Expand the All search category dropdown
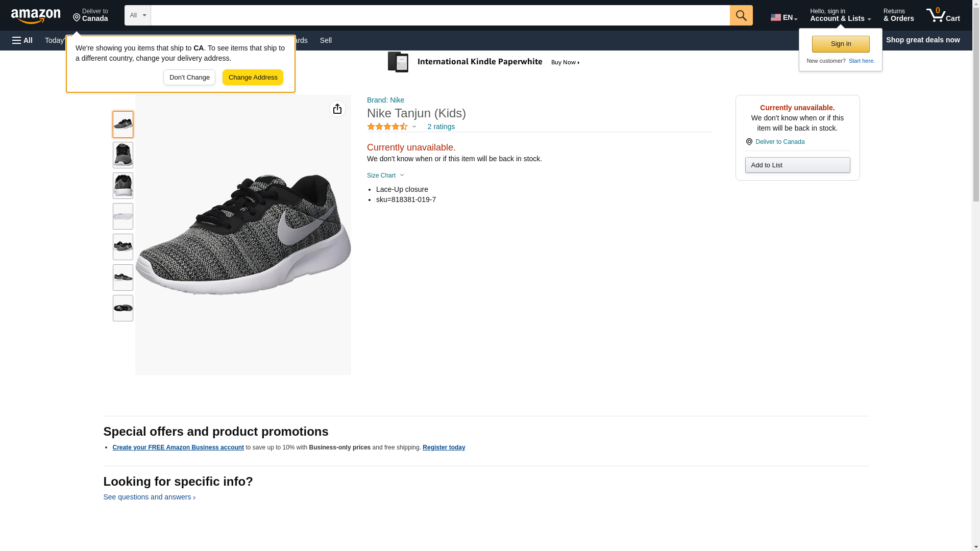The image size is (980, 551). point(137,15)
